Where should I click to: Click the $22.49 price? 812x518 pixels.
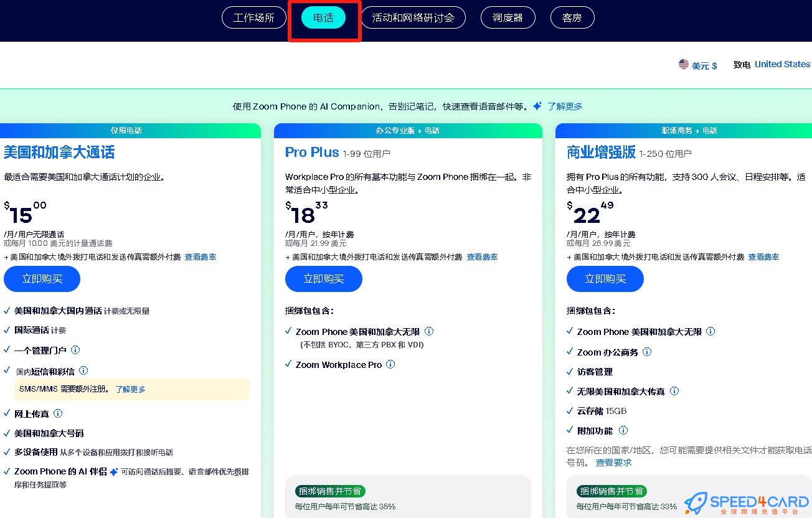click(590, 213)
